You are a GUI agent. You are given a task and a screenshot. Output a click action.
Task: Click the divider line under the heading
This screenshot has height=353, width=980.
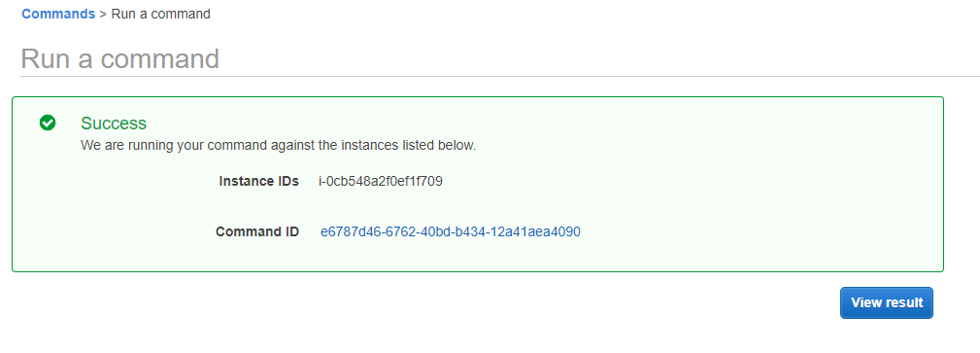pos(500,77)
